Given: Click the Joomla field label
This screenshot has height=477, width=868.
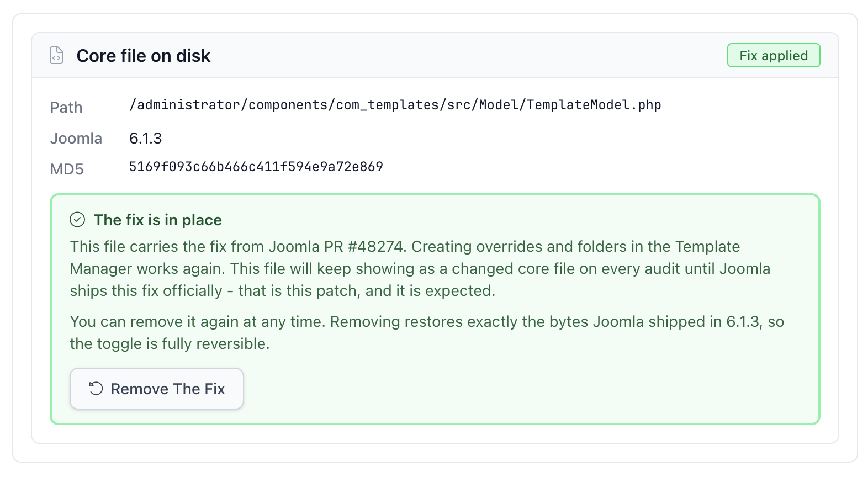Looking at the screenshot, I should pos(76,138).
